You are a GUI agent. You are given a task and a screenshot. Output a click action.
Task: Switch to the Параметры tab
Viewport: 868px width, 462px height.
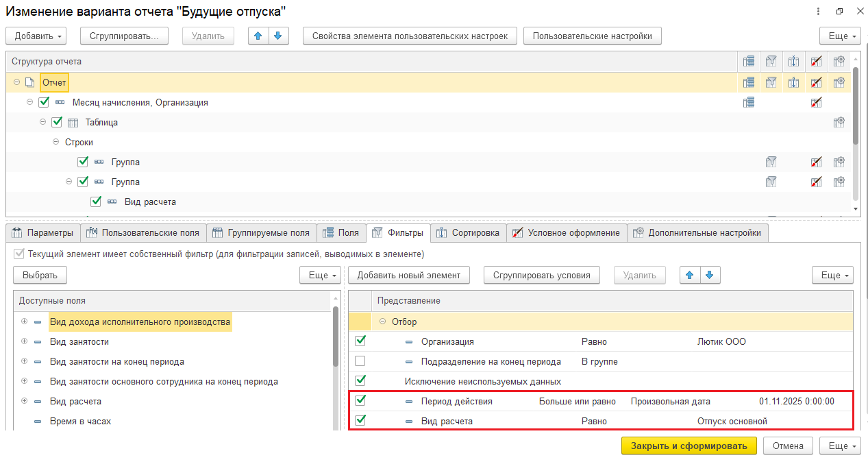pyautogui.click(x=43, y=233)
